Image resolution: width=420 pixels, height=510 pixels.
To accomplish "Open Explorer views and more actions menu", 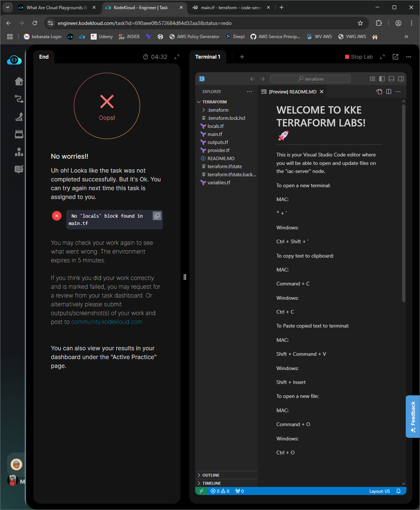I will [x=249, y=92].
